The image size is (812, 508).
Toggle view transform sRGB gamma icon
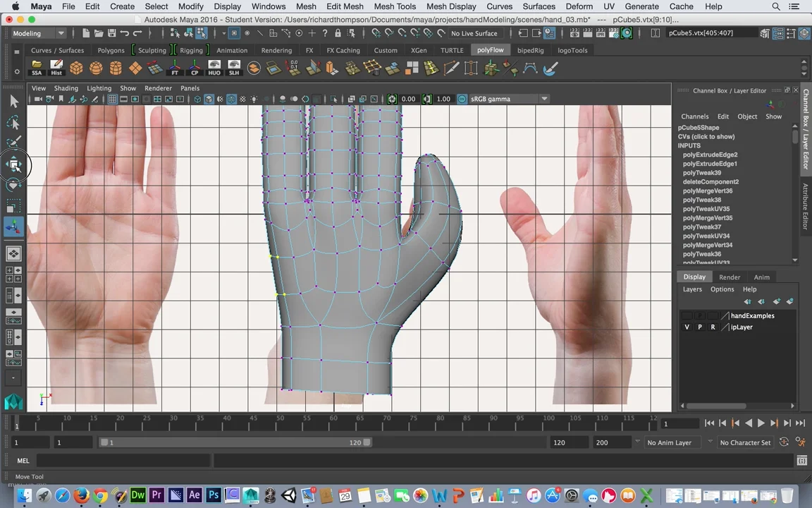pos(462,99)
